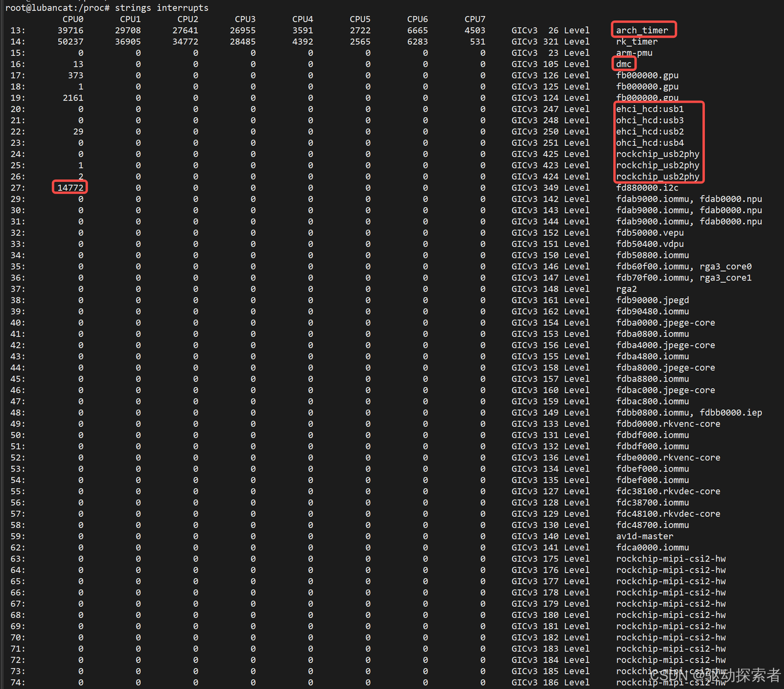The image size is (784, 689).
Task: Select the fdab9000.iommu, fdab0000.npu label
Action: (x=688, y=198)
